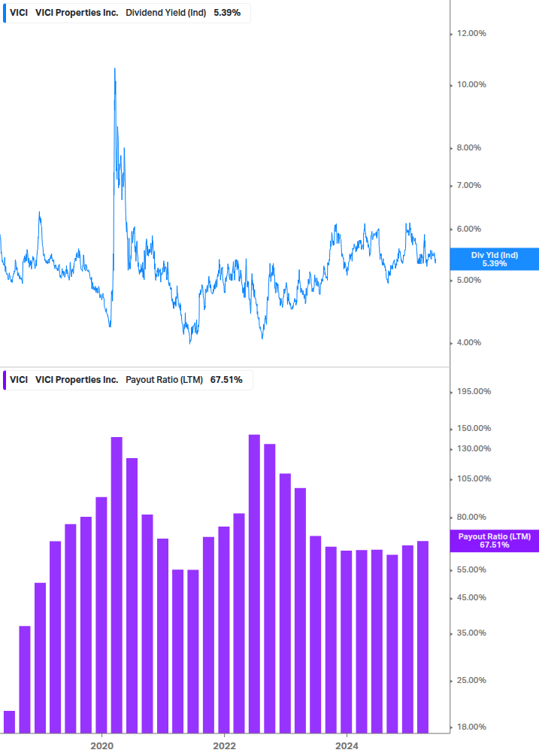Click the shortest payout bar at far left
The height and width of the screenshot is (756, 539).
click(x=9, y=721)
